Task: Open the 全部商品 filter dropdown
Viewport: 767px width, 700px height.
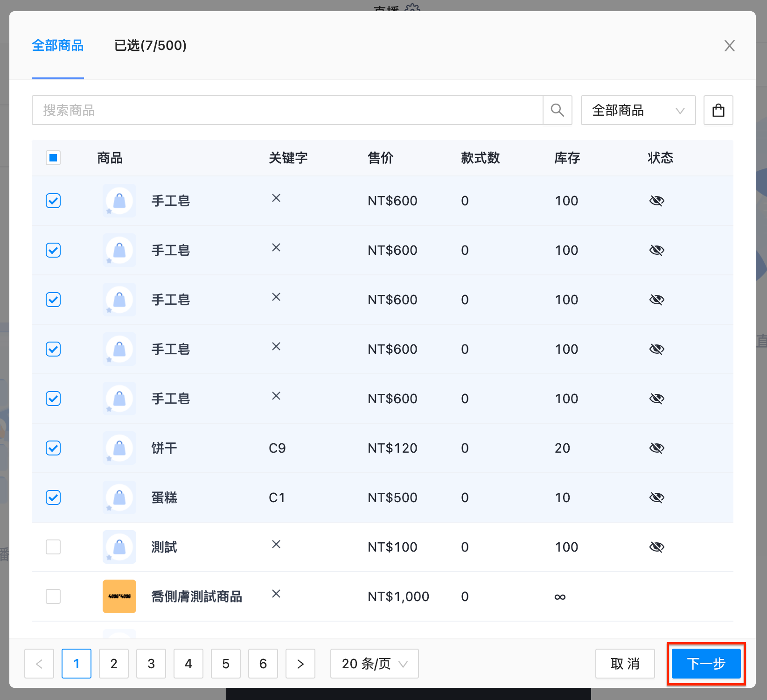Action: (x=638, y=110)
